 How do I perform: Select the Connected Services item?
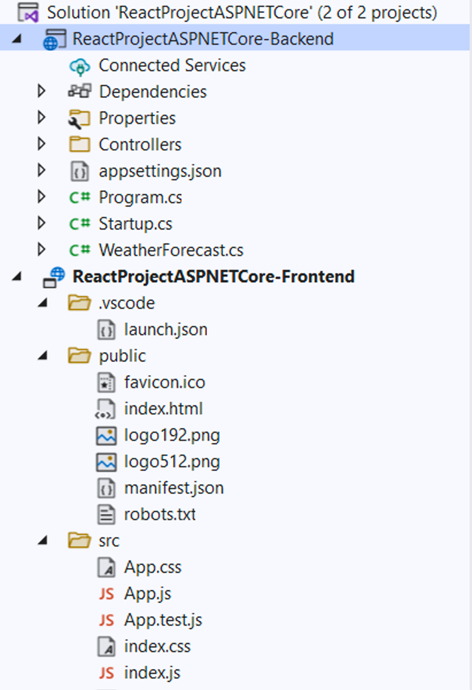click(172, 66)
